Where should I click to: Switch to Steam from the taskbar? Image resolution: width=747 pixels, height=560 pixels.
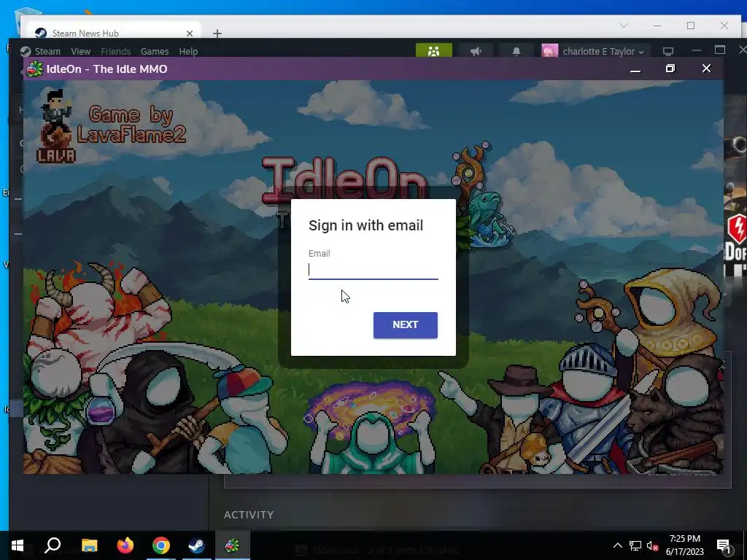pos(197,545)
